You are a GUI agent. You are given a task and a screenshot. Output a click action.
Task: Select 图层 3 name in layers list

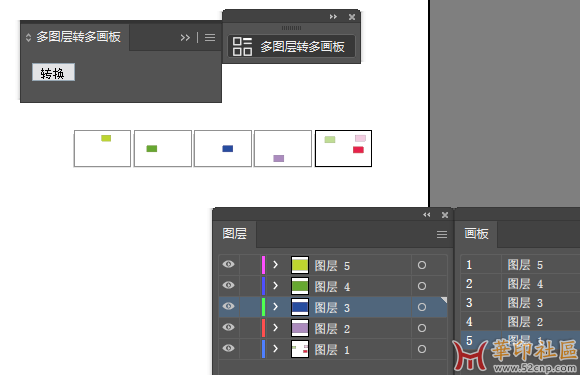332,308
